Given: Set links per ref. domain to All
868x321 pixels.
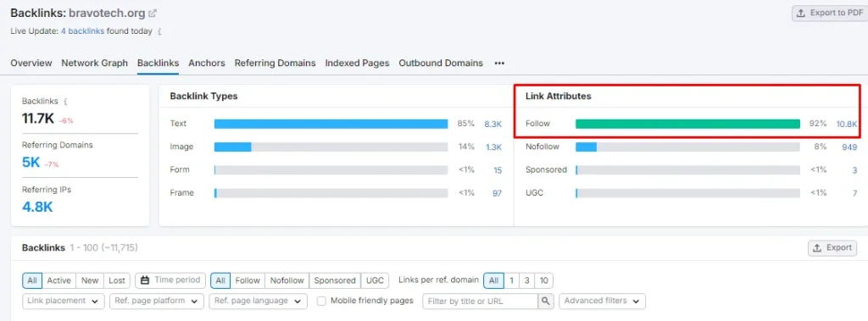Looking at the screenshot, I should coord(493,280).
